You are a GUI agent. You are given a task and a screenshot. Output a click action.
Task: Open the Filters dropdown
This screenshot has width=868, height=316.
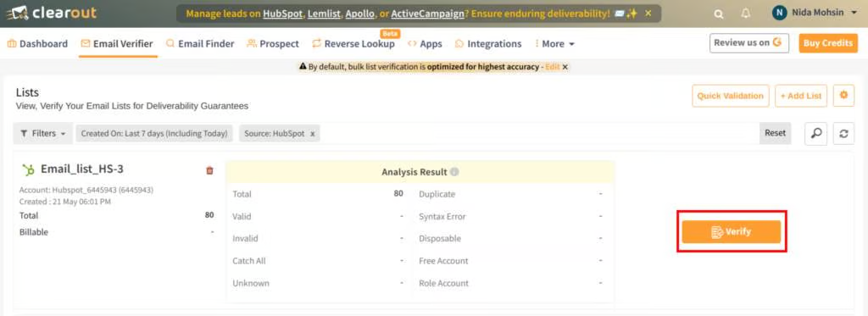click(42, 133)
